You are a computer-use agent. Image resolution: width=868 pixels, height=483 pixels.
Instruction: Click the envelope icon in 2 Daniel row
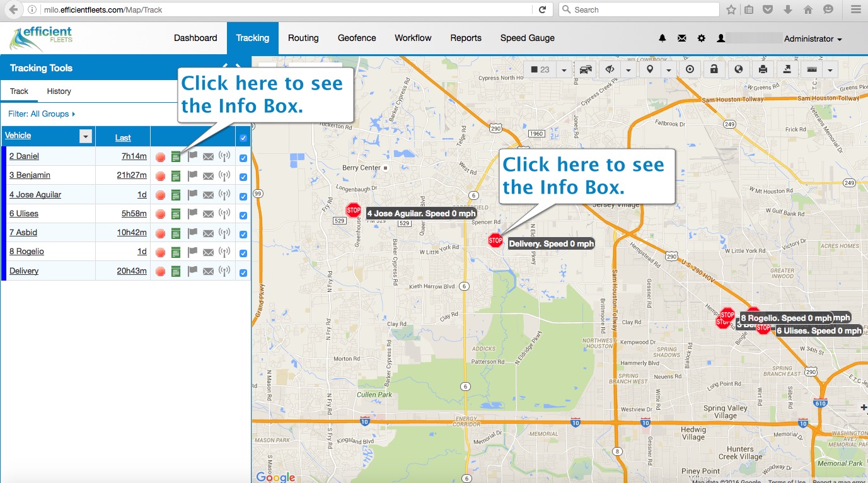click(208, 157)
